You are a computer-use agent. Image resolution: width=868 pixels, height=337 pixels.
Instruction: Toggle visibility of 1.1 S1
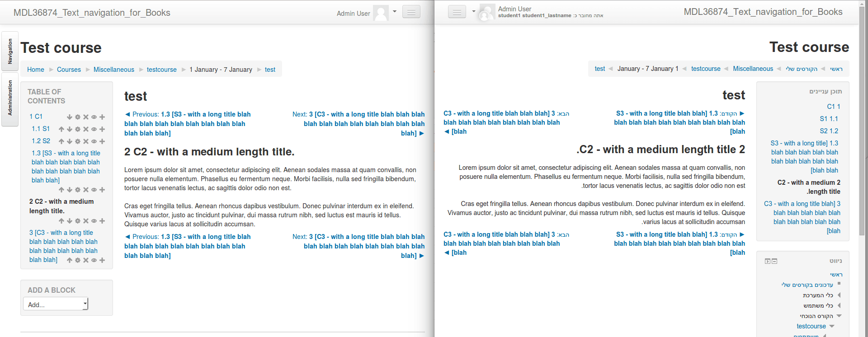point(94,129)
